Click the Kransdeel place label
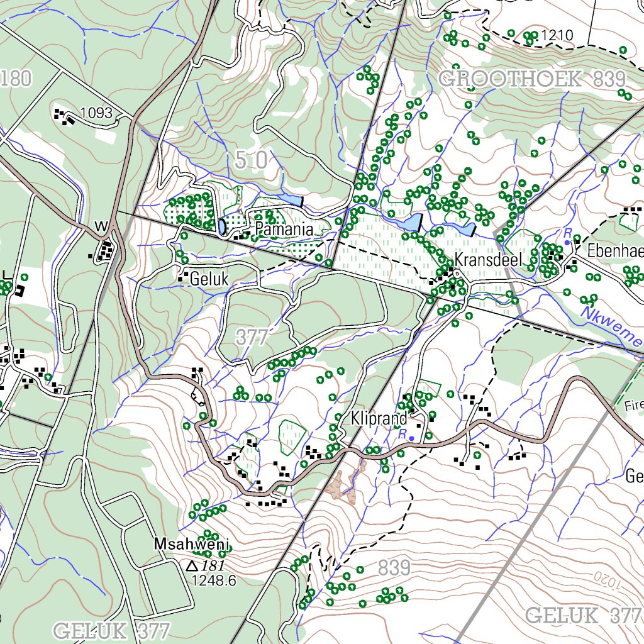The image size is (644, 644). [487, 260]
